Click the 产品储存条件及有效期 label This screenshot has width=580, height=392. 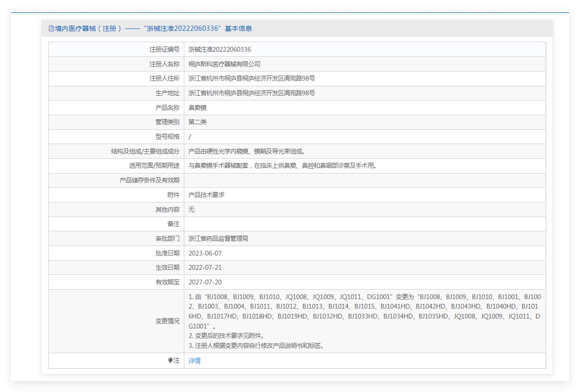tap(150, 180)
